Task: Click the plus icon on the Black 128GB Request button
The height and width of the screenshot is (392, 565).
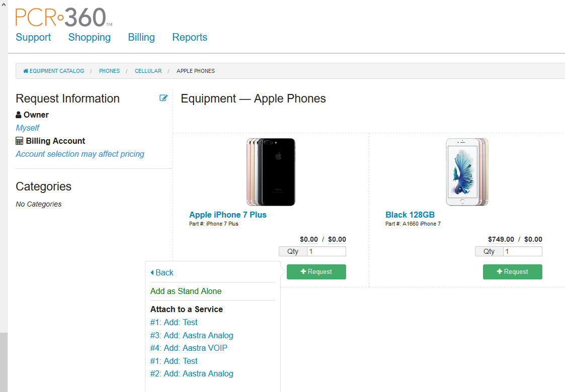Action: click(x=500, y=271)
